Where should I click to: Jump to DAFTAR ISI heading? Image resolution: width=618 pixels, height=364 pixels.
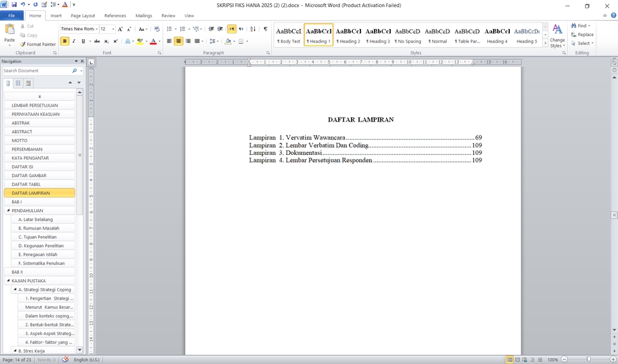pos(39,167)
